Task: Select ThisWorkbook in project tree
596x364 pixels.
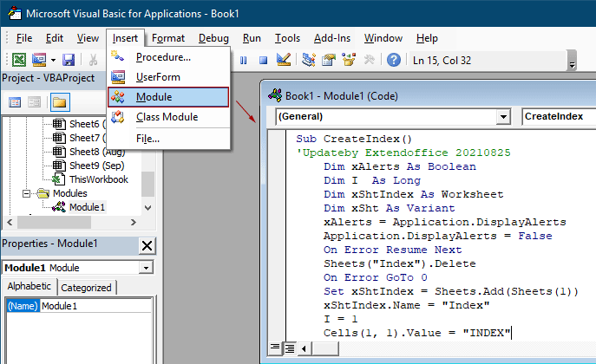Action: click(x=98, y=179)
